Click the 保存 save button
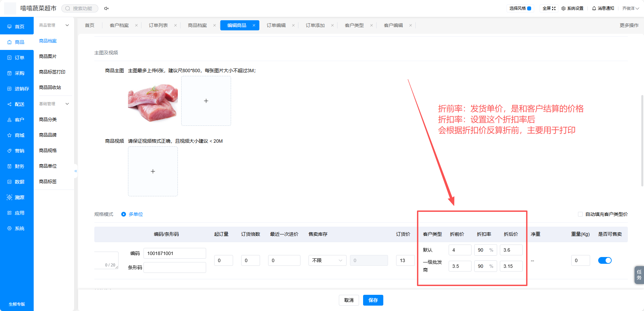The height and width of the screenshot is (311, 644). pos(373,300)
